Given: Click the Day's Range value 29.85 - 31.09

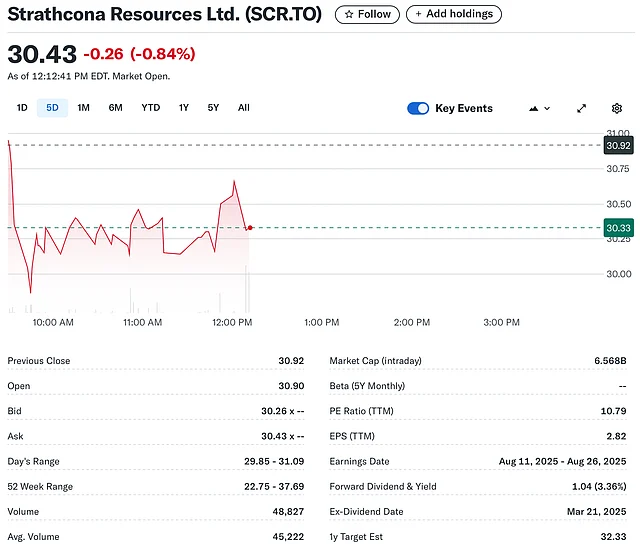Looking at the screenshot, I should (274, 461).
